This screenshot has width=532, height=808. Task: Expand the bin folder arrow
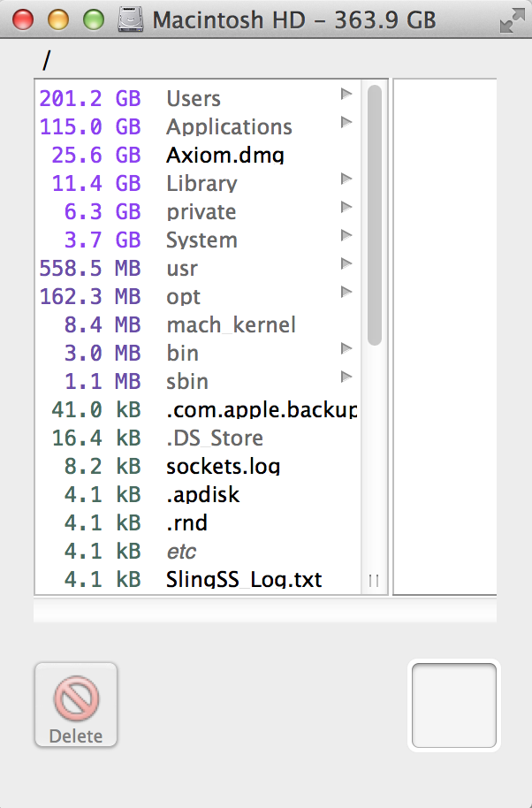click(x=346, y=348)
